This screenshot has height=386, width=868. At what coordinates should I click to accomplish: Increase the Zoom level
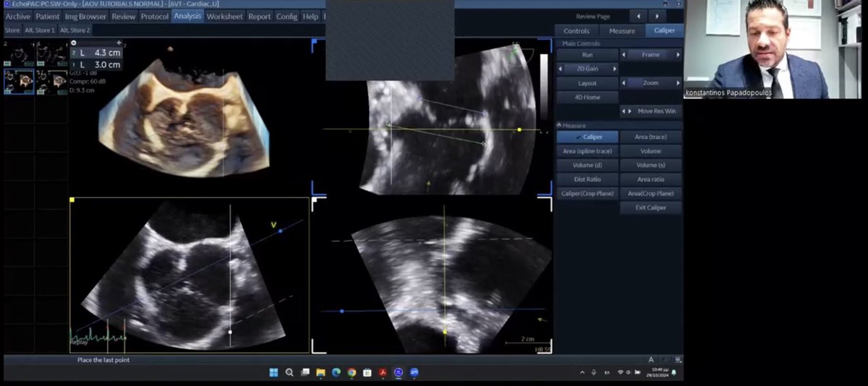click(678, 83)
